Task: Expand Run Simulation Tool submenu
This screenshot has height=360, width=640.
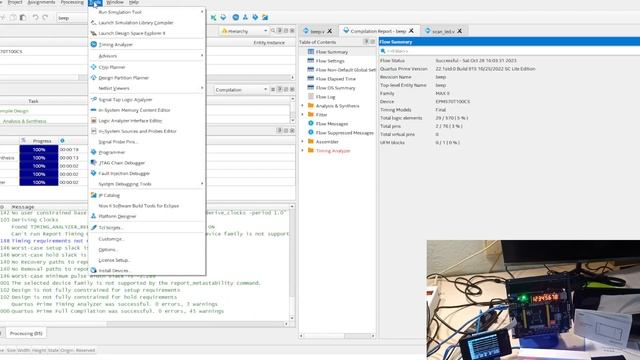Action: tap(147, 12)
